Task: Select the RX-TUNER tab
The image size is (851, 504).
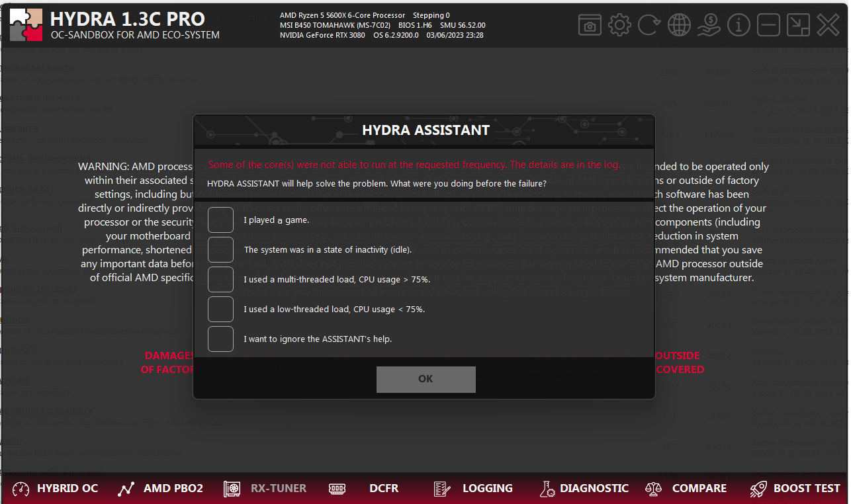Action: click(x=265, y=489)
